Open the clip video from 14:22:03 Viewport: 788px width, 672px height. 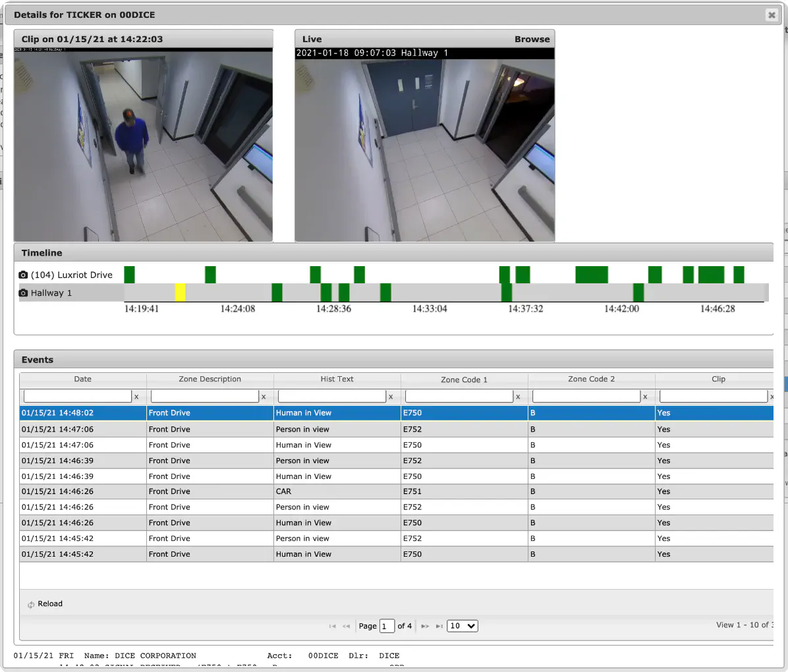point(143,145)
